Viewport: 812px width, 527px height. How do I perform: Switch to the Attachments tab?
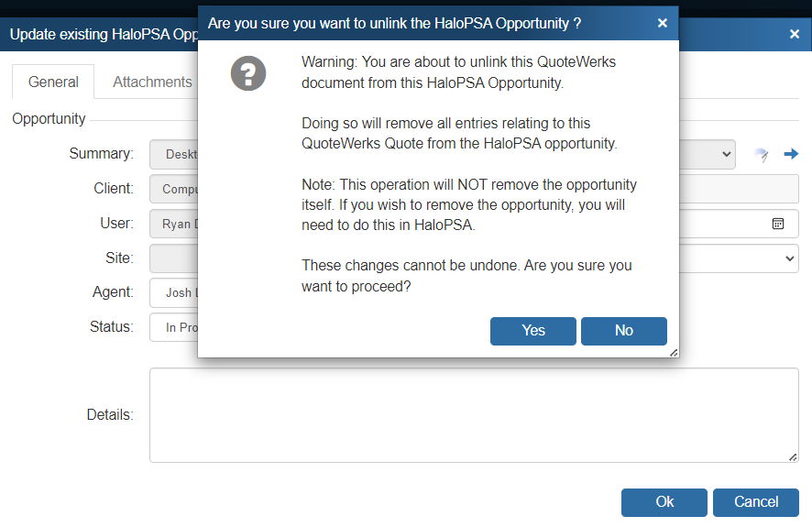[152, 82]
